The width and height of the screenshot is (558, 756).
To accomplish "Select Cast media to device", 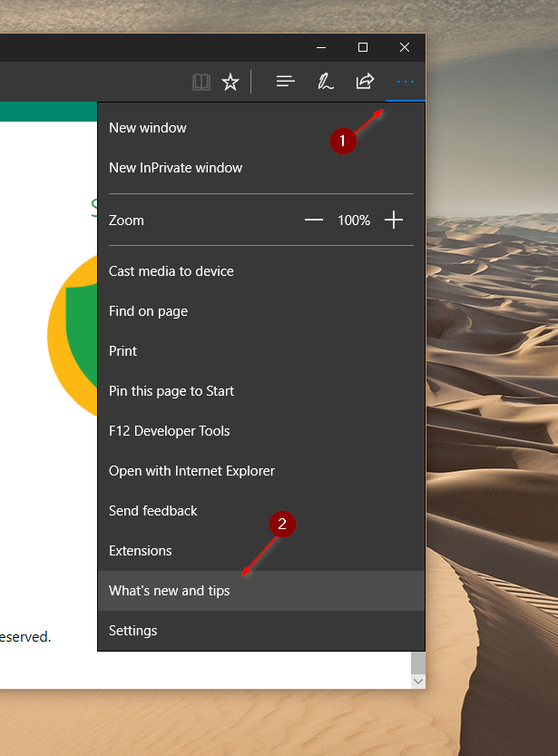I will [x=171, y=271].
